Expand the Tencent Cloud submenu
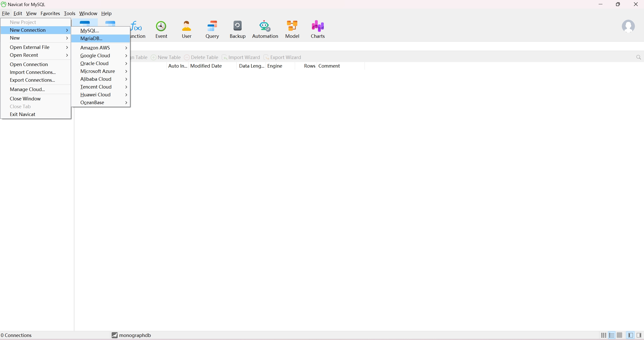Image resolution: width=644 pixels, height=340 pixels. click(x=101, y=87)
